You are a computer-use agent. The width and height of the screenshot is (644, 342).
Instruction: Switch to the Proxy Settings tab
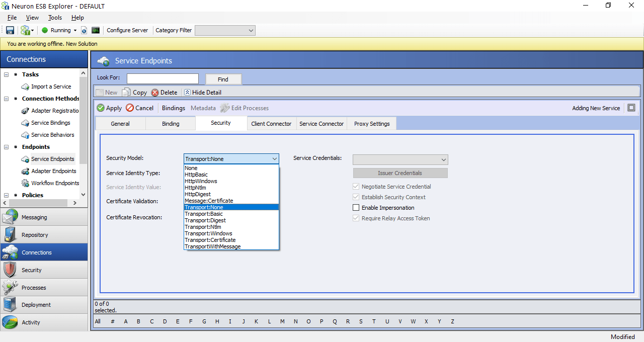[372, 124]
